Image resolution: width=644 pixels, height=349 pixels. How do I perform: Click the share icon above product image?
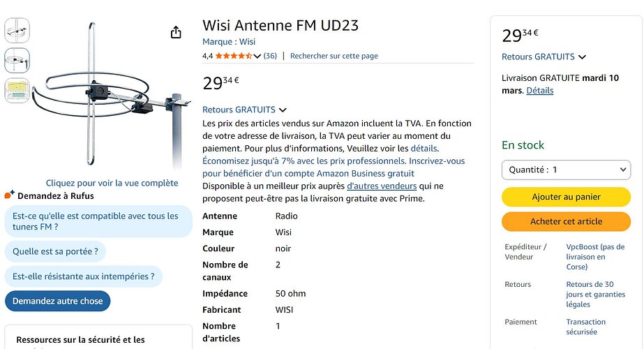click(176, 32)
